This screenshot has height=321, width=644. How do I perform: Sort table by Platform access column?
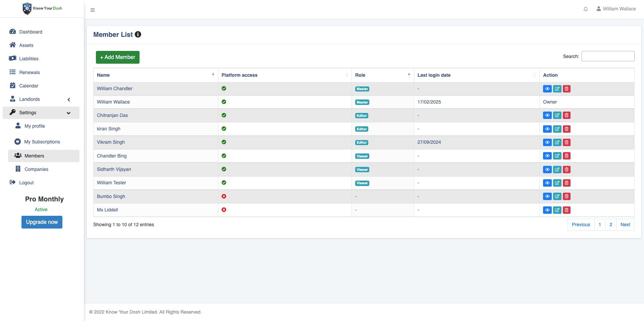(x=285, y=75)
